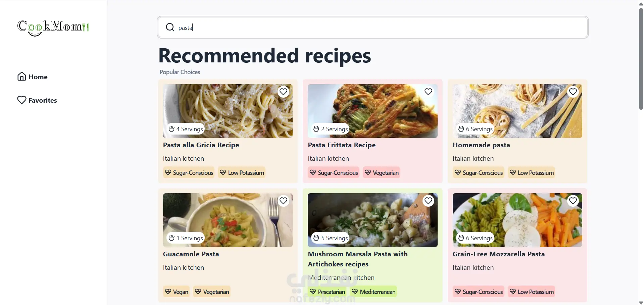Click the scroll down arrow
Image resolution: width=644 pixels, height=305 pixels.
(641, 302)
